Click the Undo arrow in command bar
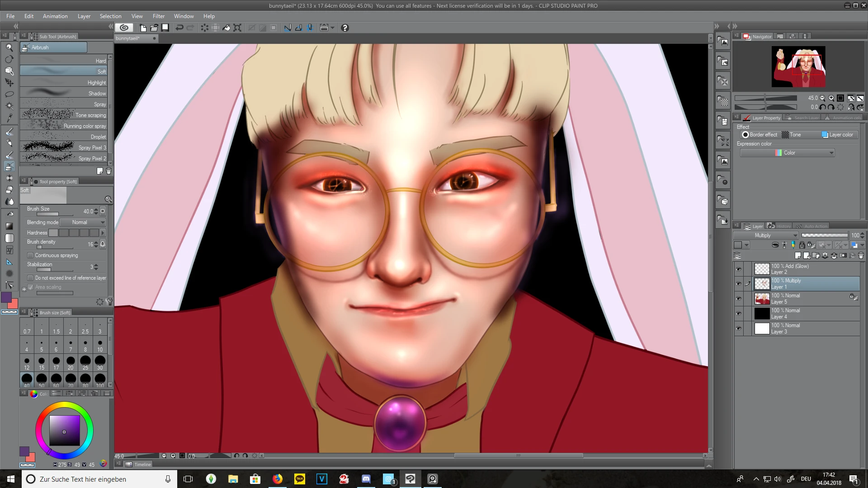The height and width of the screenshot is (488, 868). pyautogui.click(x=179, y=28)
